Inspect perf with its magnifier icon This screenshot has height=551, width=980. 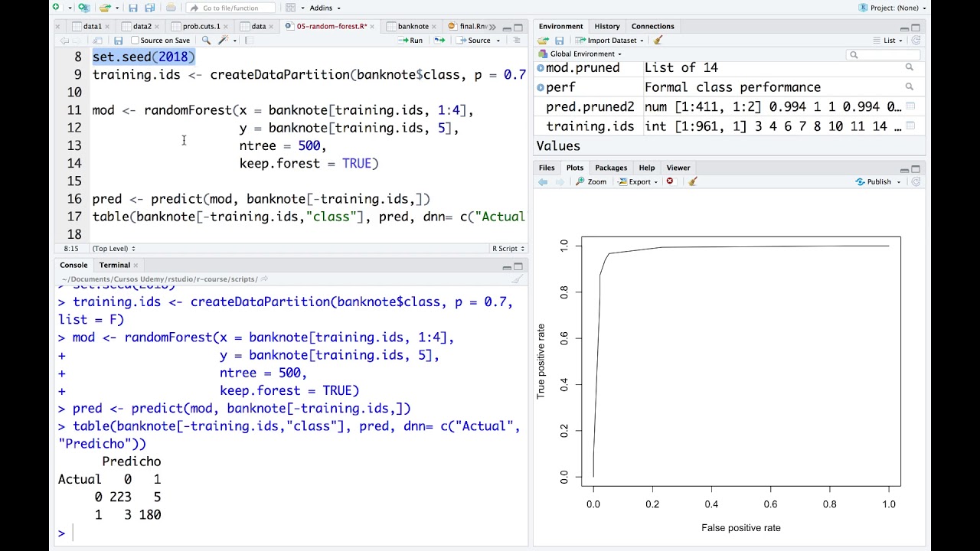tap(910, 86)
